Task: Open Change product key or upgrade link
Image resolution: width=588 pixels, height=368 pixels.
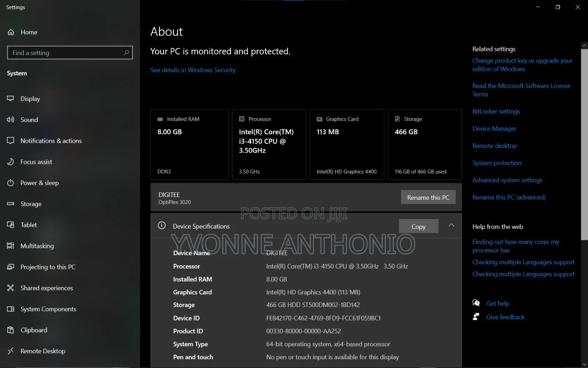Action: coord(522,65)
